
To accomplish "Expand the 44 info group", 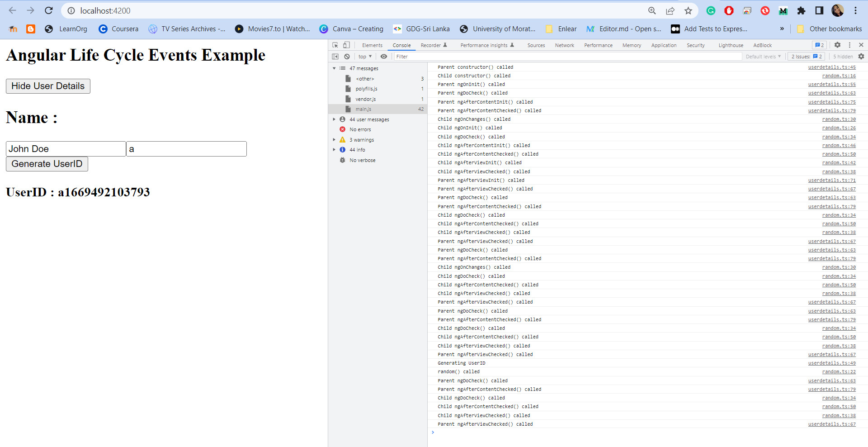I will point(334,150).
